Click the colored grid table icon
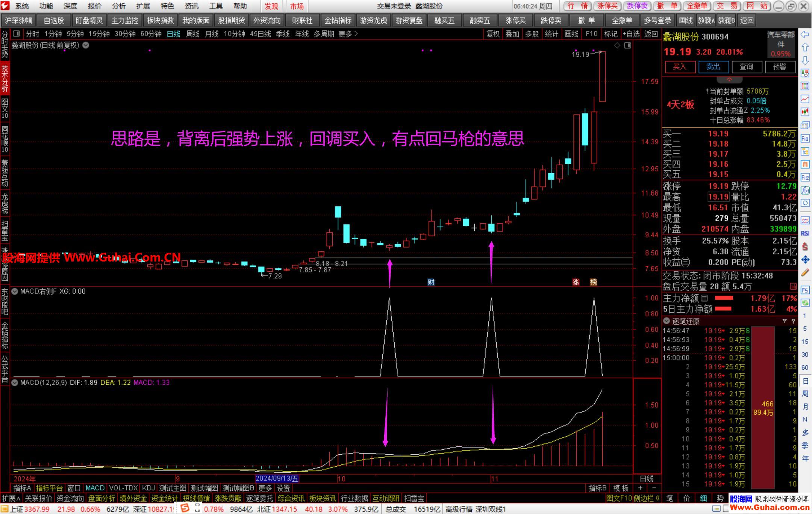 point(805,86)
